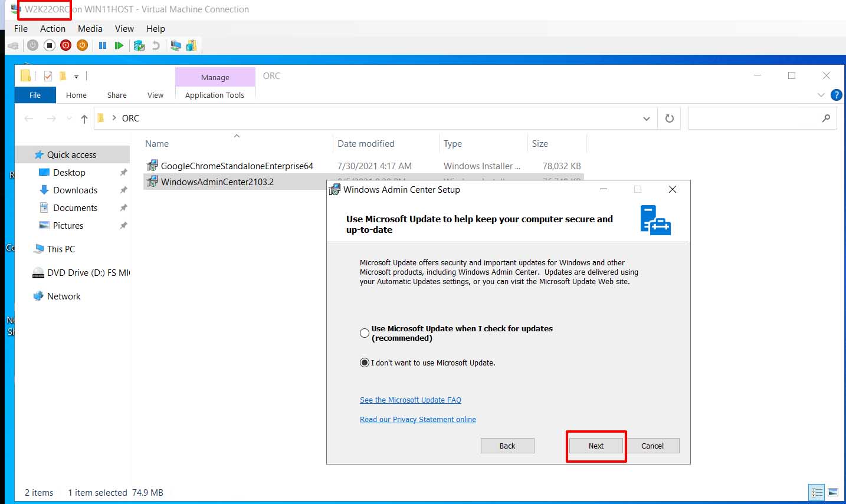Sort by the Size column header
846x504 pixels.
(x=557, y=143)
